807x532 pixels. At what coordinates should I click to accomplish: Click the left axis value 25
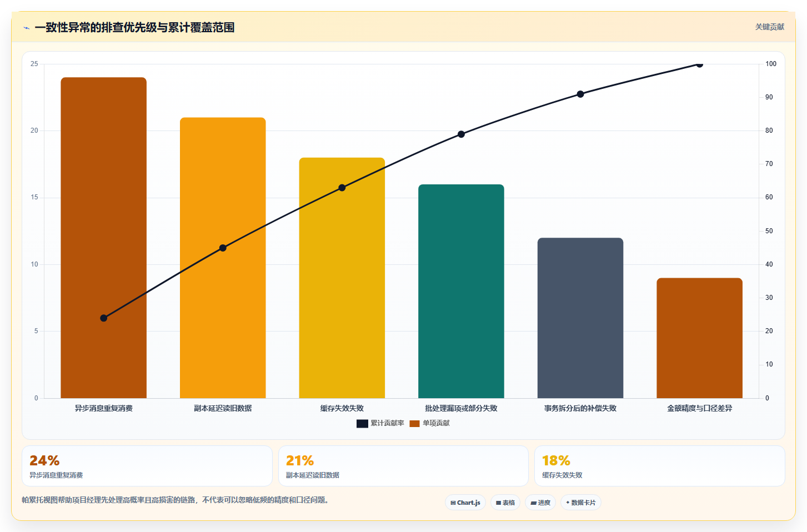coord(34,64)
